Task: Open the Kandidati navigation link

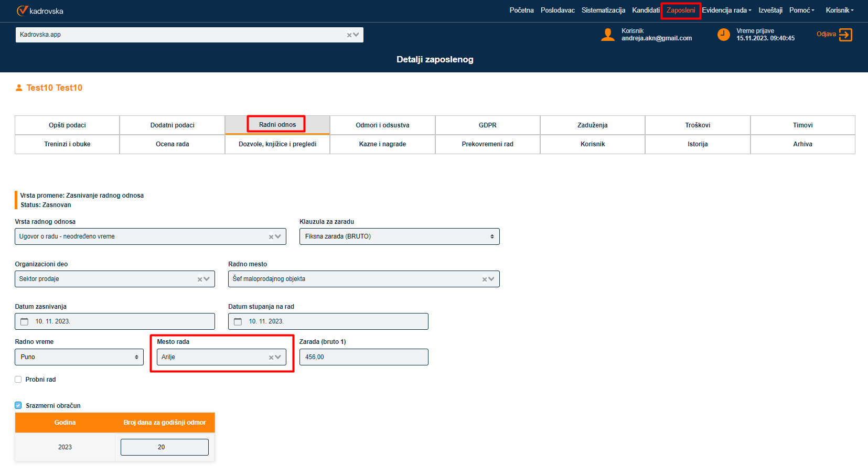Action: click(646, 10)
